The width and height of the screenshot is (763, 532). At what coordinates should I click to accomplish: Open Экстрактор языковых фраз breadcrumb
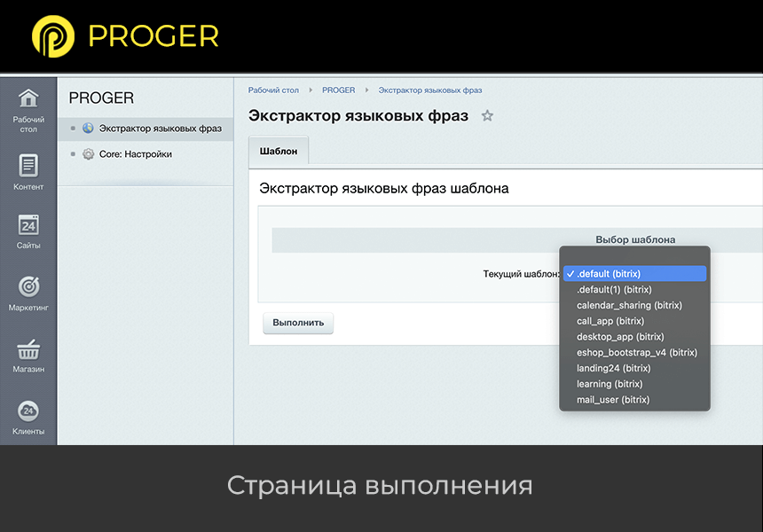click(x=428, y=90)
